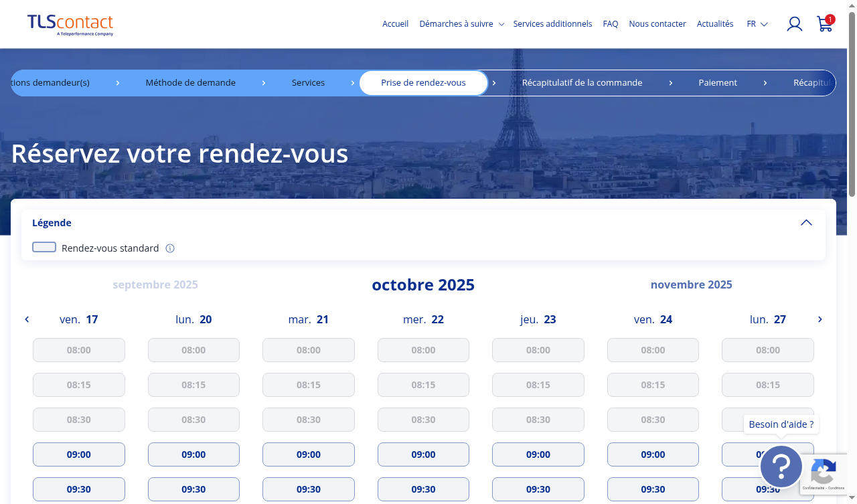Book 09:30 slot on mar. 21
Image resolution: width=857 pixels, height=504 pixels.
coord(309,489)
